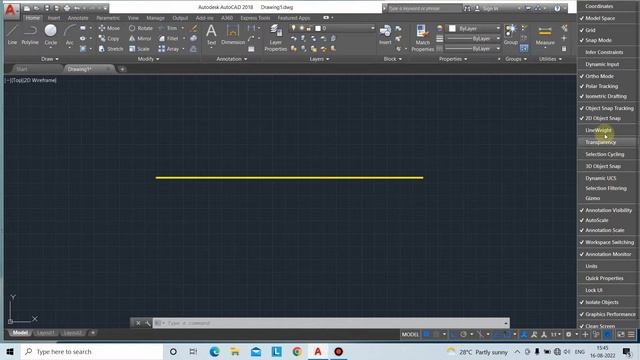
Task: Click the Group tool
Action: point(511,35)
